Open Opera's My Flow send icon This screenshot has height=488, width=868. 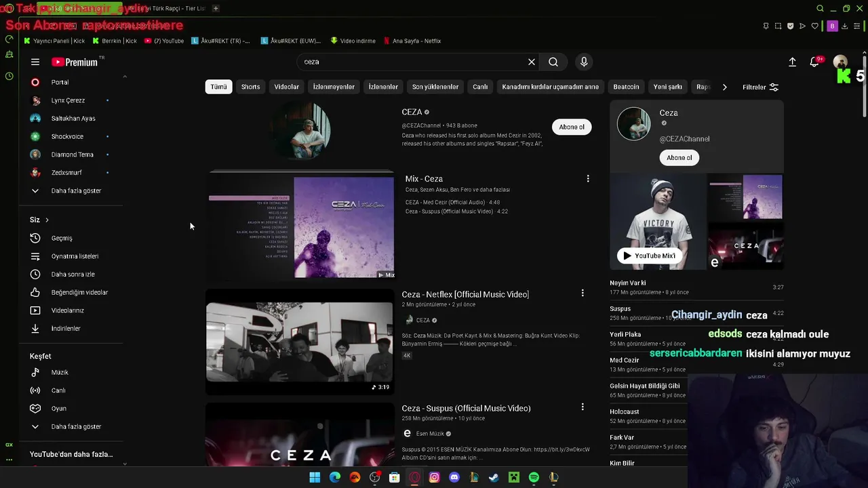click(x=802, y=26)
